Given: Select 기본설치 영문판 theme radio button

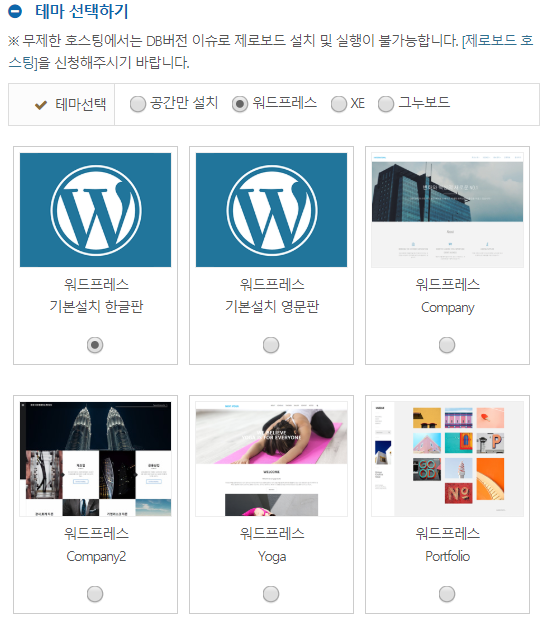Looking at the screenshot, I should click(271, 345).
